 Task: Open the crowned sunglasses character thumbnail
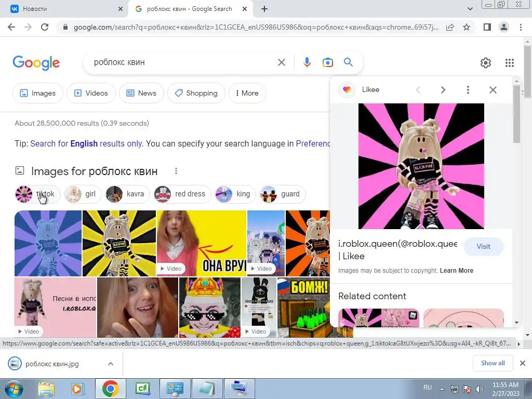click(210, 308)
